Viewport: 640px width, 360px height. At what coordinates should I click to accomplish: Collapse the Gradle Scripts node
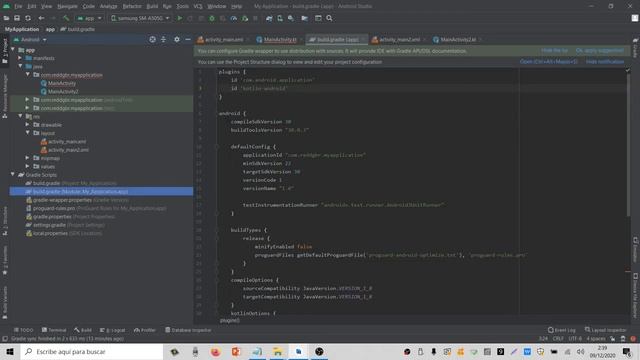[x=13, y=175]
